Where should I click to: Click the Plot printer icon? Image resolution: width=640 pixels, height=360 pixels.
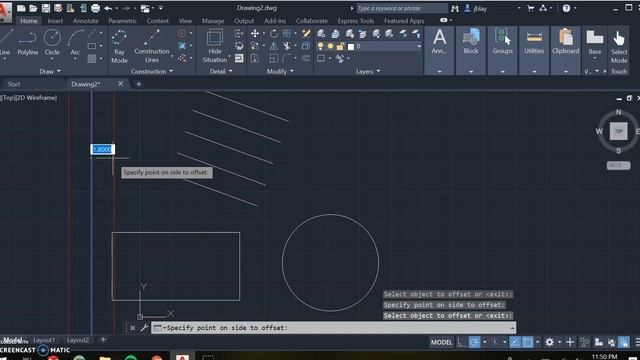tap(96, 8)
